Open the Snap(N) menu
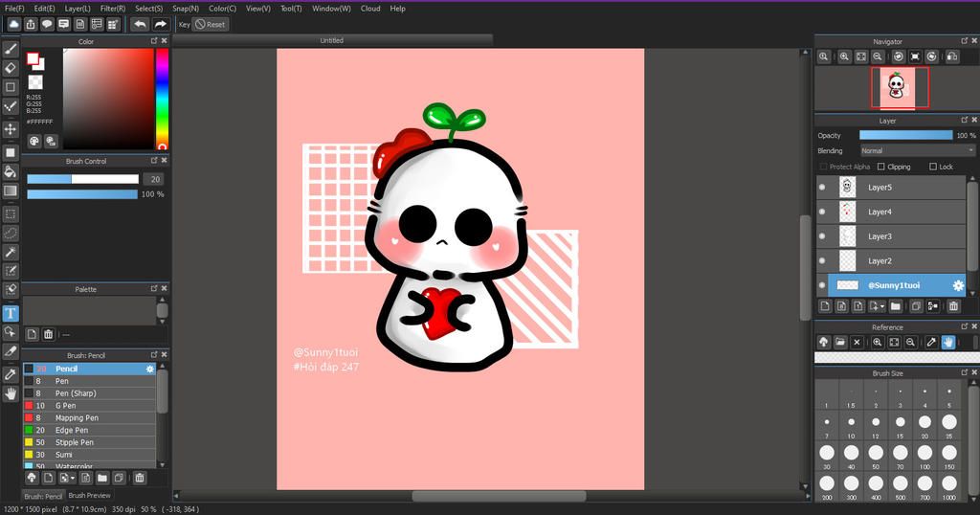Screen dimensions: 980x515 pos(186,9)
